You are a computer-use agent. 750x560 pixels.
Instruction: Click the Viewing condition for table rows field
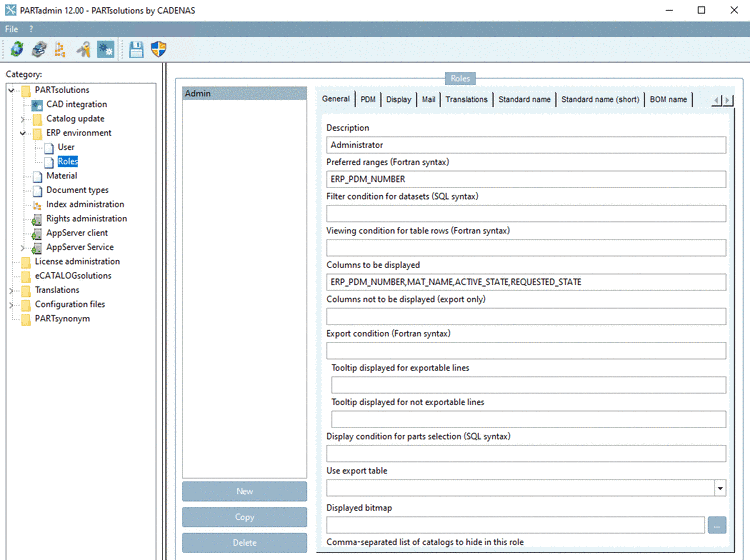click(526, 248)
